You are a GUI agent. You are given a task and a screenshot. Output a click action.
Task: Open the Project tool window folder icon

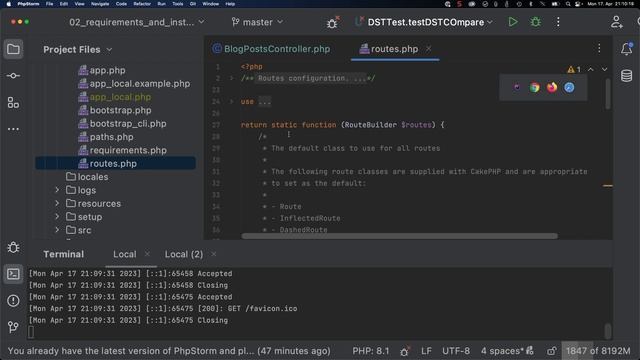(x=13, y=50)
